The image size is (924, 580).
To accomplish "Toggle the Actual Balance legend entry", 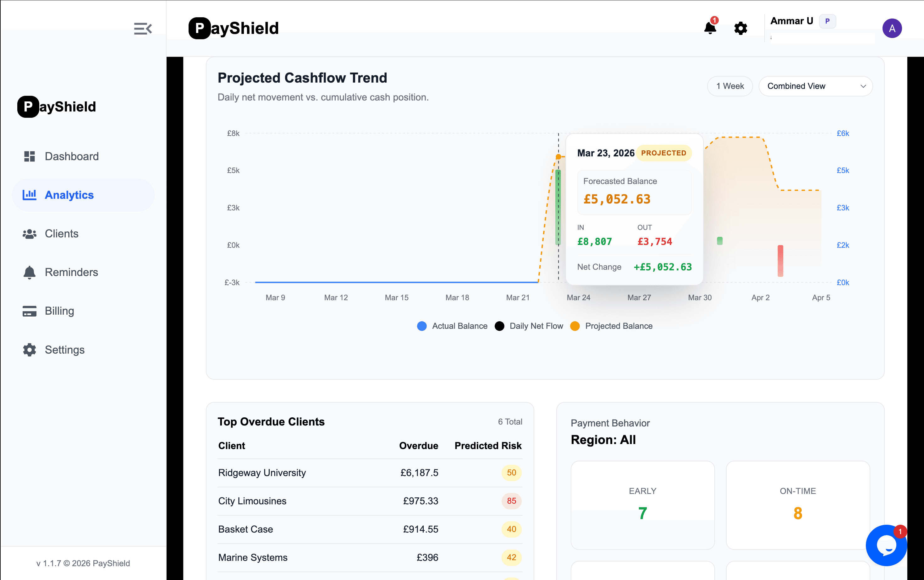I will pyautogui.click(x=452, y=326).
